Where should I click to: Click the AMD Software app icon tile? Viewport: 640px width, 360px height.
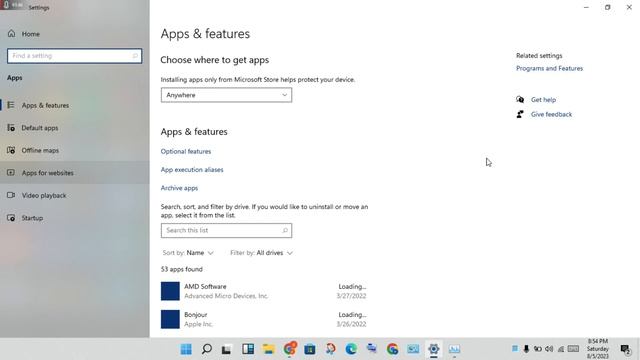(170, 291)
